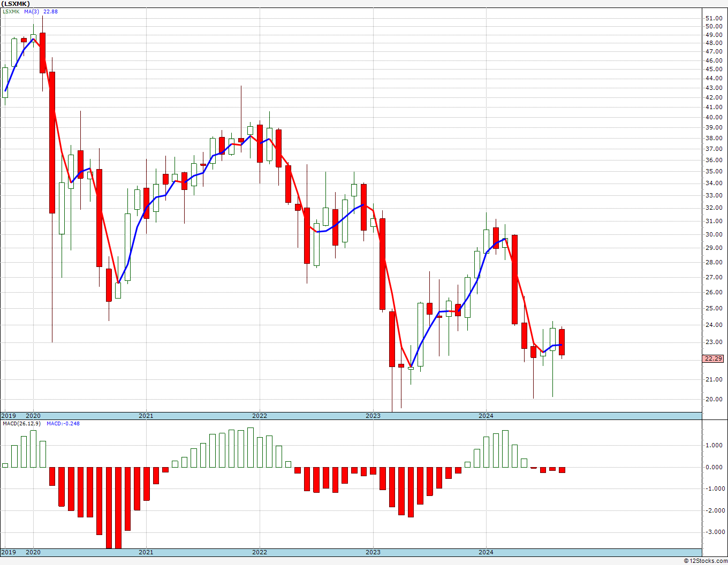The width and height of the screenshot is (728, 565).
Task: Click the -3.000 MACD axis label
Action: 714,532
